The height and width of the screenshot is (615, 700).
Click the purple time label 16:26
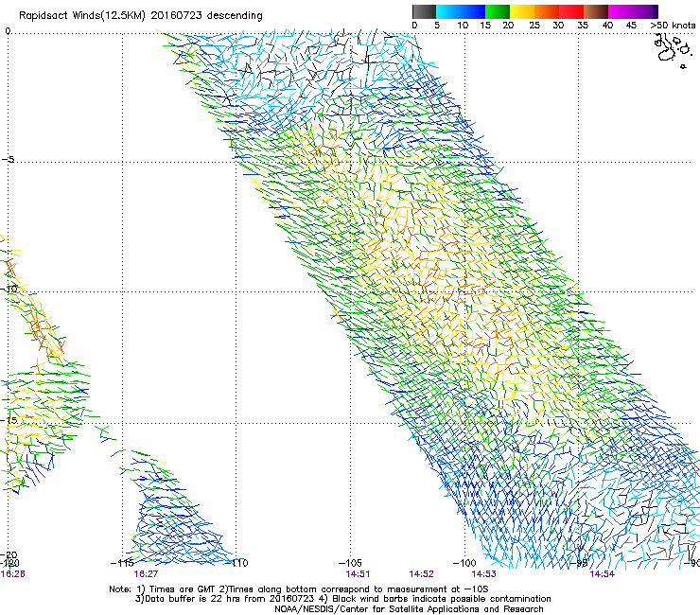[12, 574]
